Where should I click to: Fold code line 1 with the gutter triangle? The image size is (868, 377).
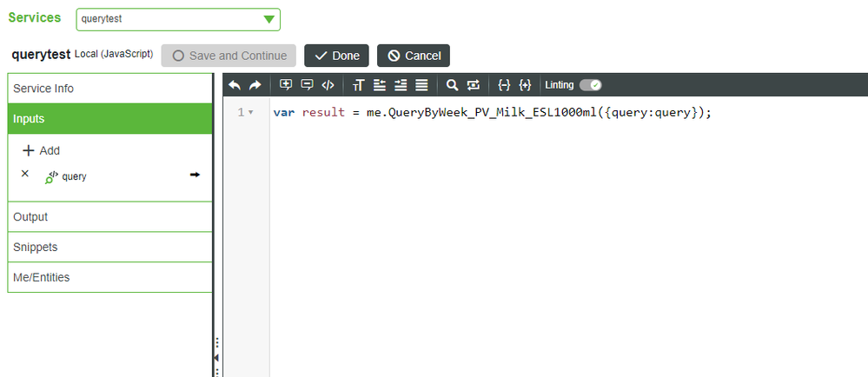251,113
